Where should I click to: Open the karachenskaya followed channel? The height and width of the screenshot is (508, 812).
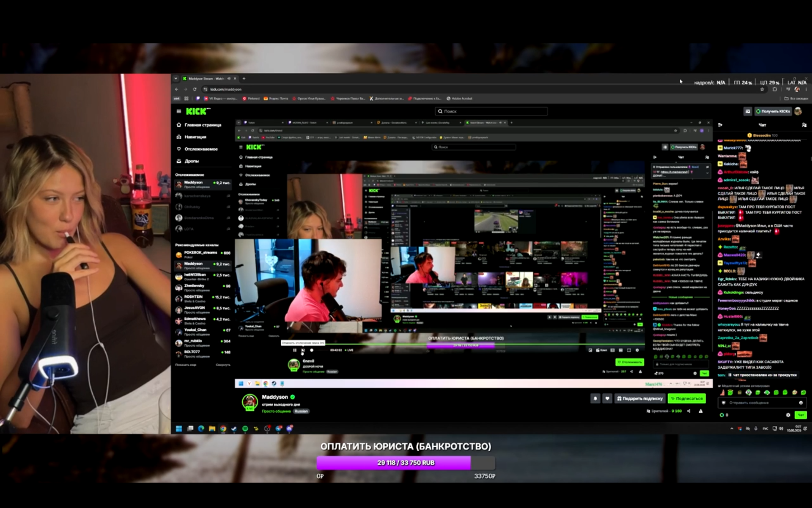pyautogui.click(x=203, y=196)
